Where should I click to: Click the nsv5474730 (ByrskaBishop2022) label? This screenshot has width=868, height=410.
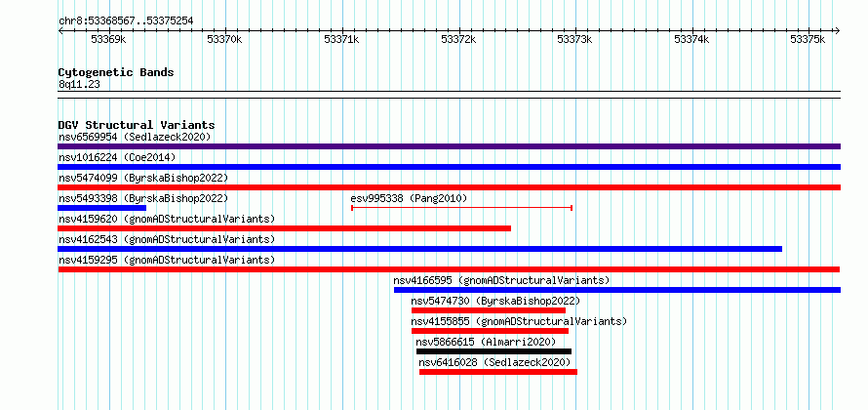tap(495, 301)
